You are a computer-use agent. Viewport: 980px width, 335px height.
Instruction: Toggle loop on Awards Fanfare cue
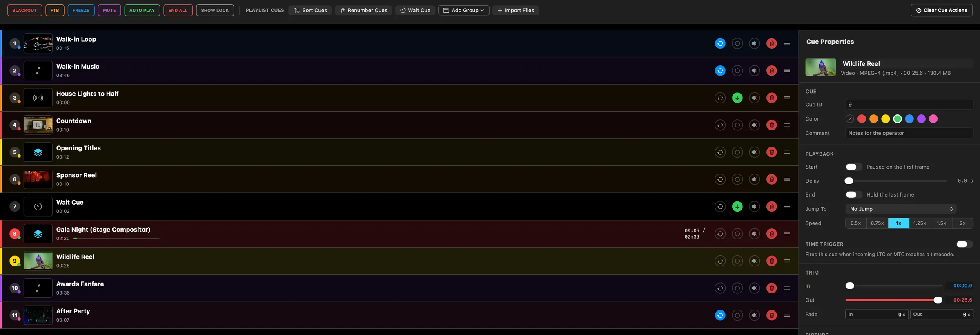[720, 288]
